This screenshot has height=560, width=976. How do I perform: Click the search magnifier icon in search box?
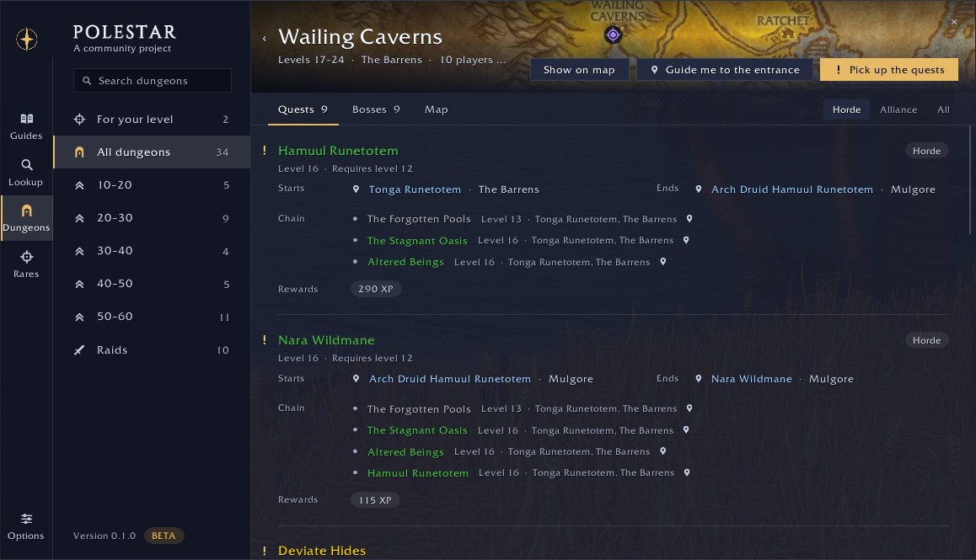(x=87, y=81)
